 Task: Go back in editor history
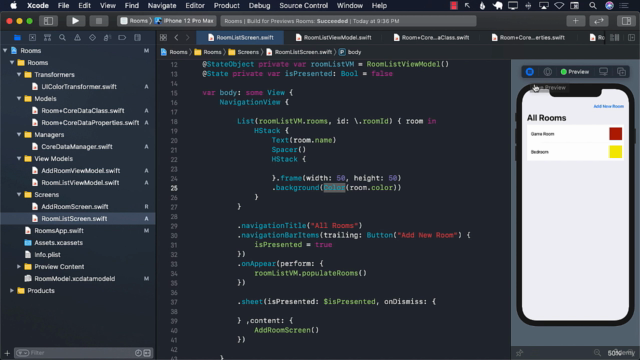point(176,38)
